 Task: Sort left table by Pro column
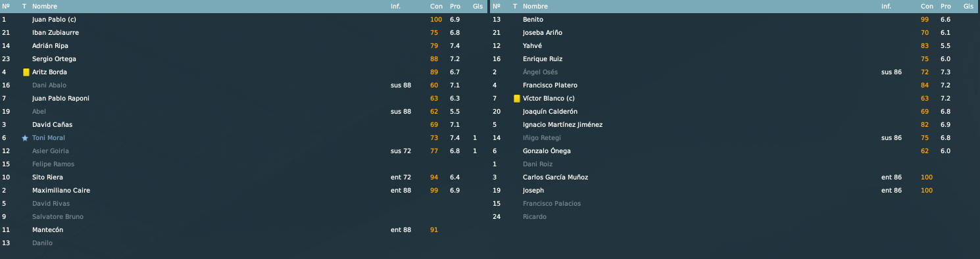pos(455,6)
